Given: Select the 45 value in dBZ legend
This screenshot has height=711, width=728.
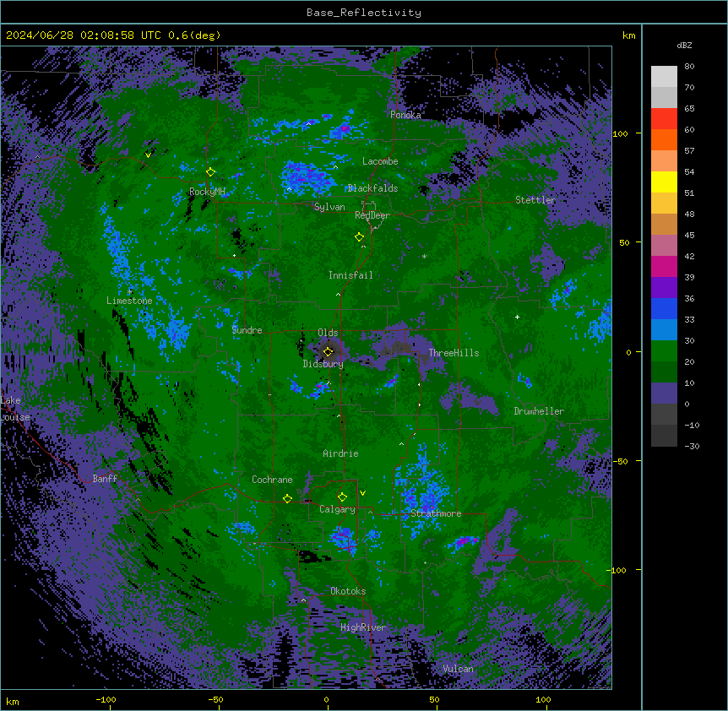Looking at the screenshot, I should 689,236.
